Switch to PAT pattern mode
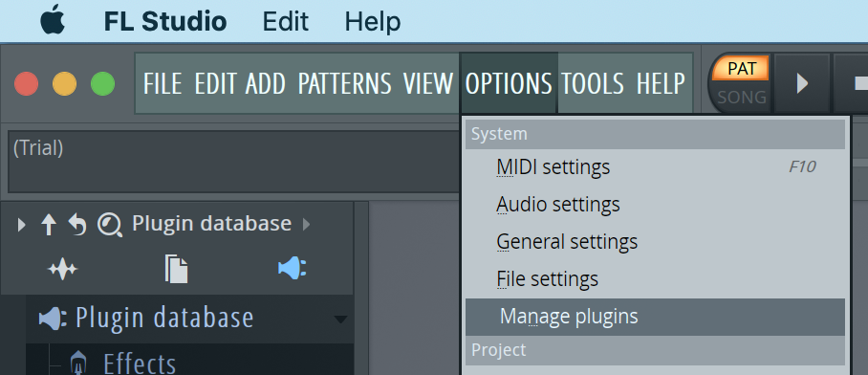The height and width of the screenshot is (375, 868). click(x=741, y=68)
